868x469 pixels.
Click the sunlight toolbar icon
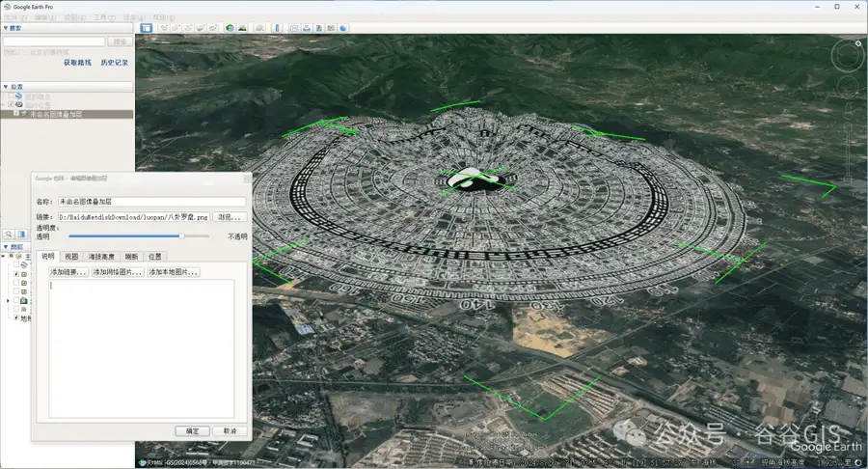coord(242,28)
